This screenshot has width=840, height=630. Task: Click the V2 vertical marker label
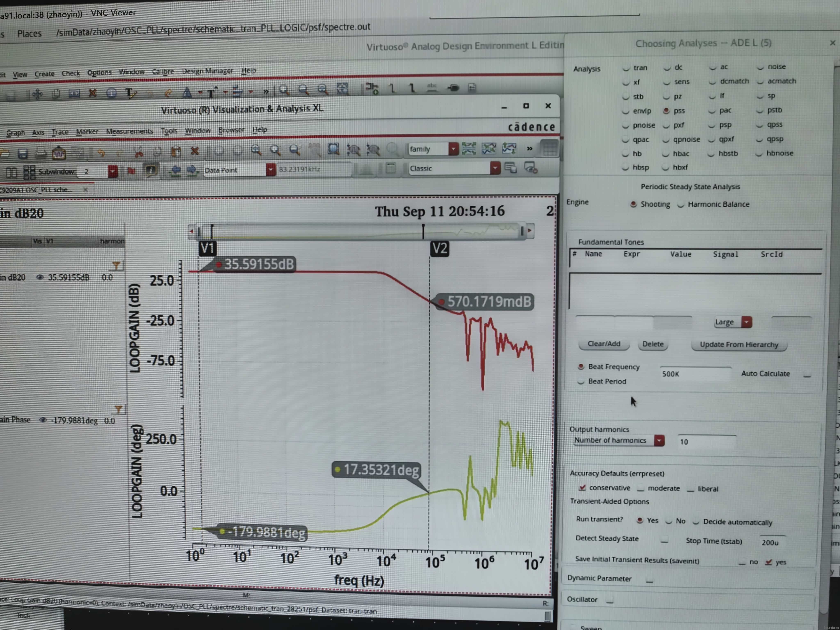439,249
